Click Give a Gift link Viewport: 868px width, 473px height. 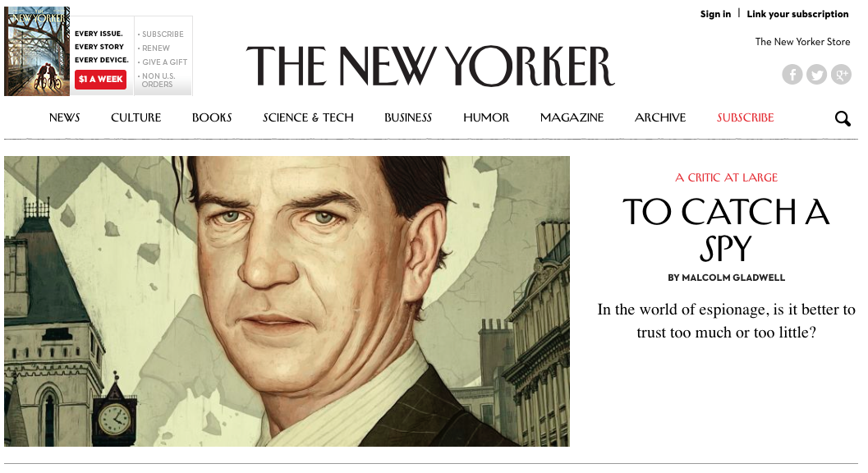pyautogui.click(x=164, y=62)
